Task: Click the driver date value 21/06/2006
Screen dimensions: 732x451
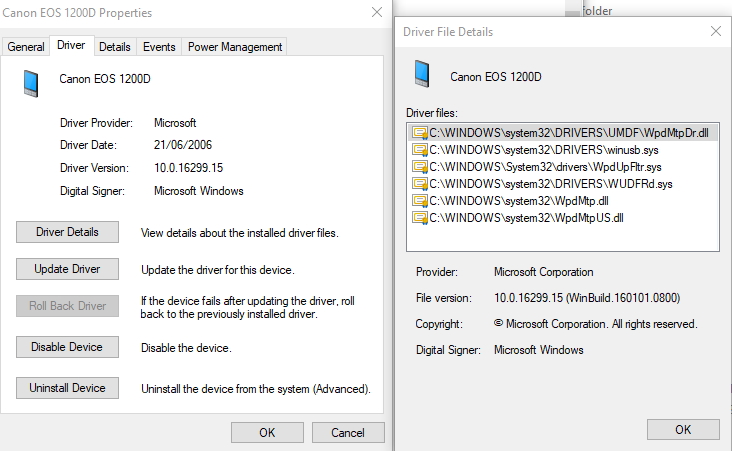Action: tap(183, 145)
